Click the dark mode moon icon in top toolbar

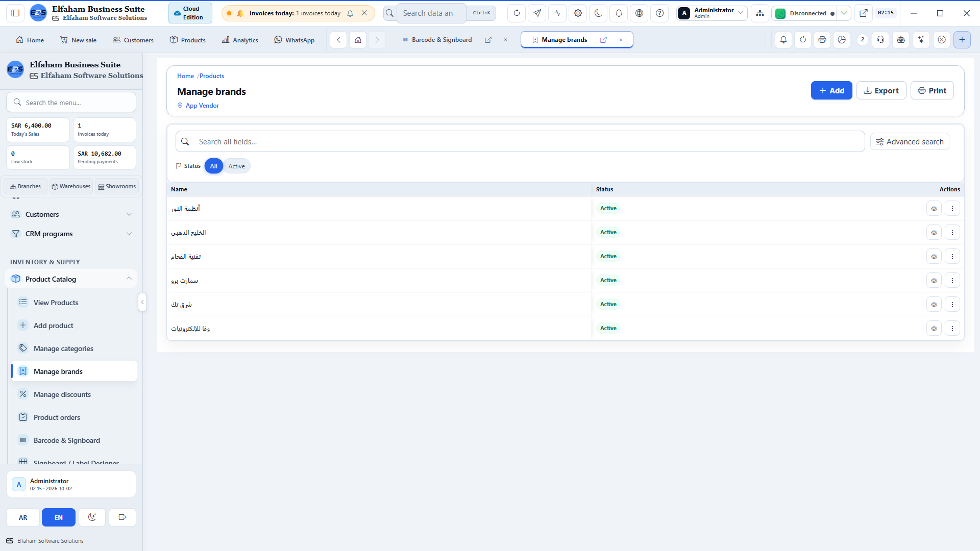598,13
